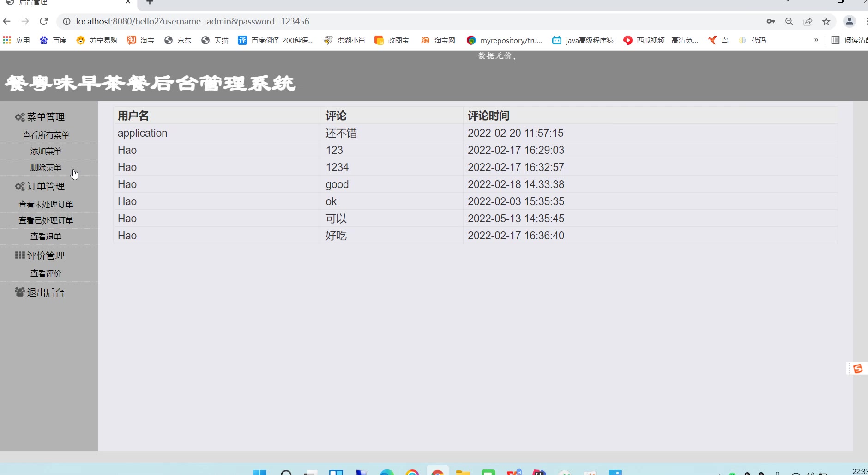This screenshot has width=868, height=475.
Task: Open the 洪湖小肖 bookmark
Action: [344, 40]
